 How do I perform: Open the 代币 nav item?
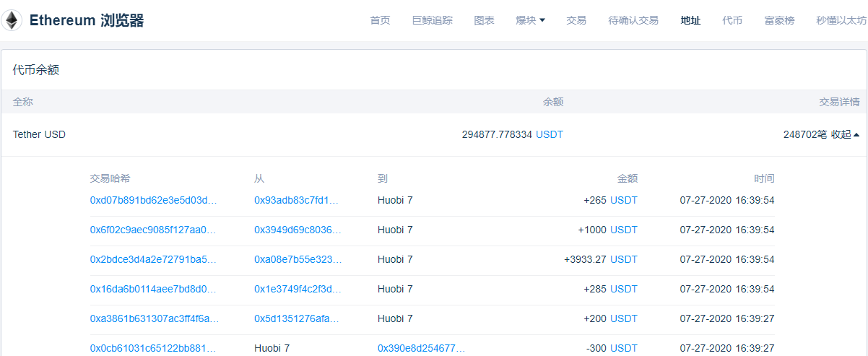click(x=732, y=20)
